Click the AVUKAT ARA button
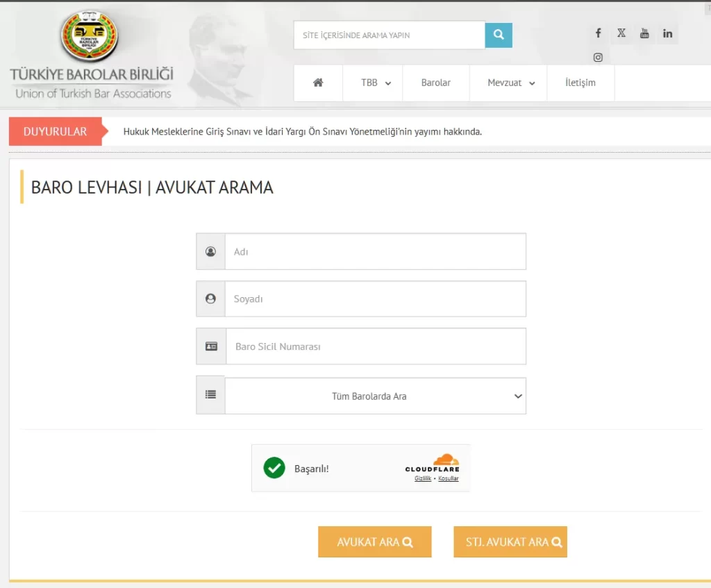This screenshot has height=588, width=711. pos(374,541)
